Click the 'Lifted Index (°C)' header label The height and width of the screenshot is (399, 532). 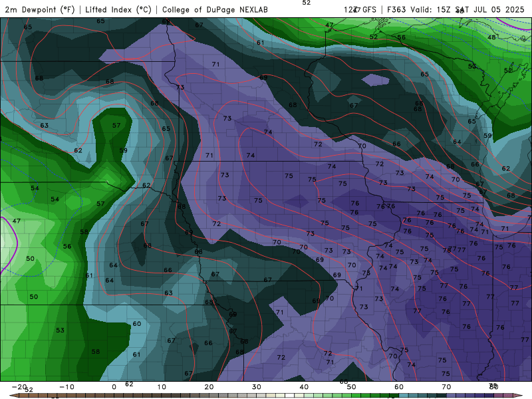pyautogui.click(x=118, y=9)
